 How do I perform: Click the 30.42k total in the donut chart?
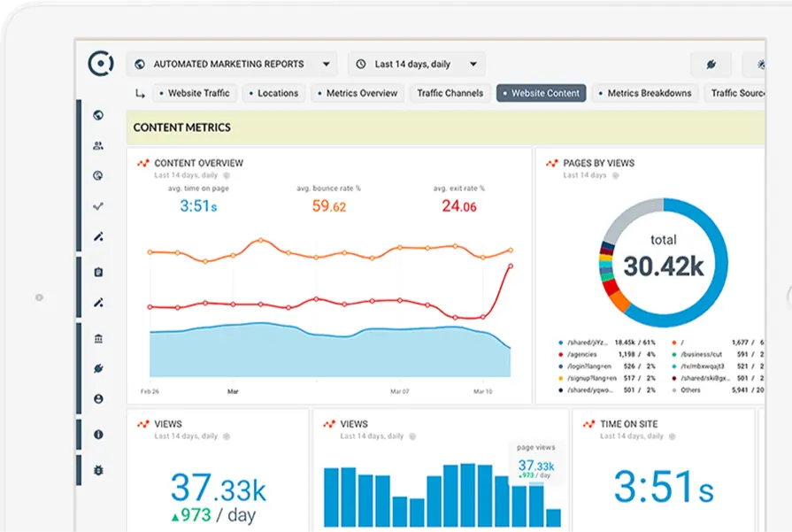click(664, 266)
